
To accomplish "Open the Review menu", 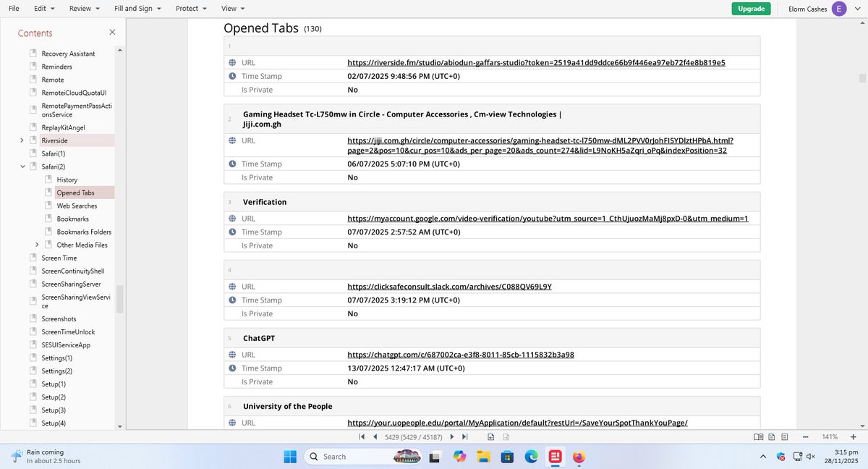I will point(84,8).
